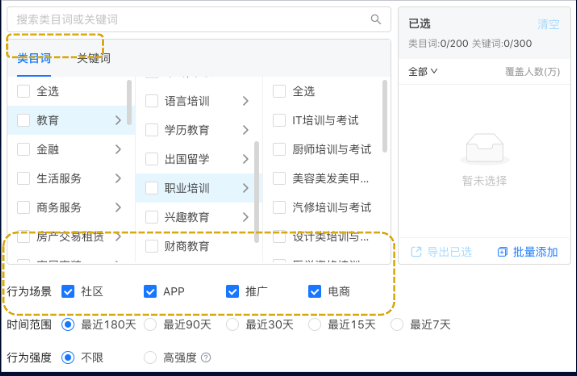
Task: Focus the 搜索类目词或关键词 search field
Action: click(199, 19)
